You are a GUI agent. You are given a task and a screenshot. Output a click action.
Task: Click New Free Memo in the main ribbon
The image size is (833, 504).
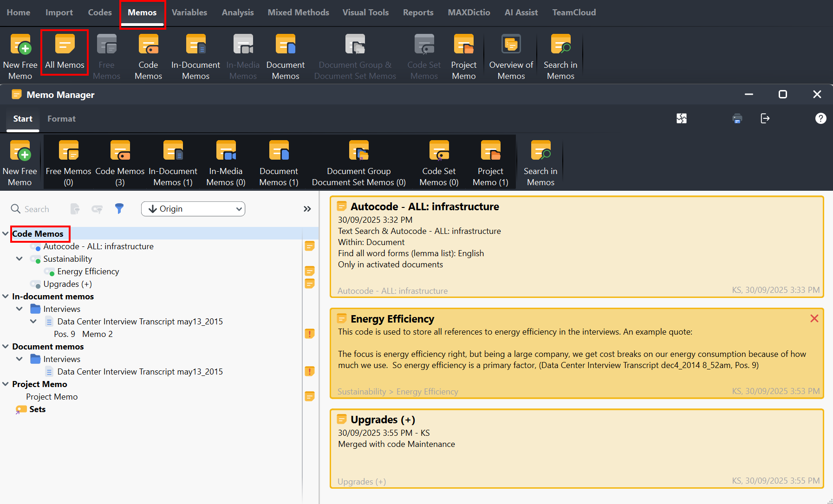20,57
